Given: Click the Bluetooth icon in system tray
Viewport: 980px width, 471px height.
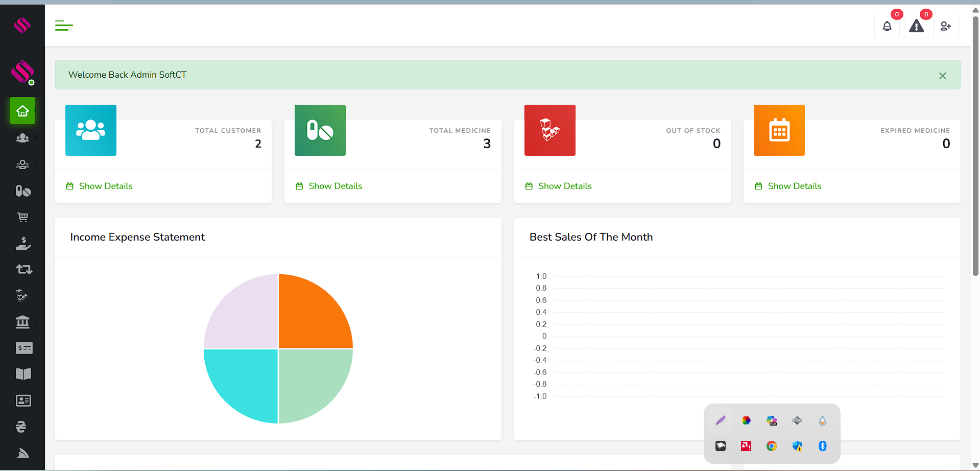Looking at the screenshot, I should click(822, 446).
